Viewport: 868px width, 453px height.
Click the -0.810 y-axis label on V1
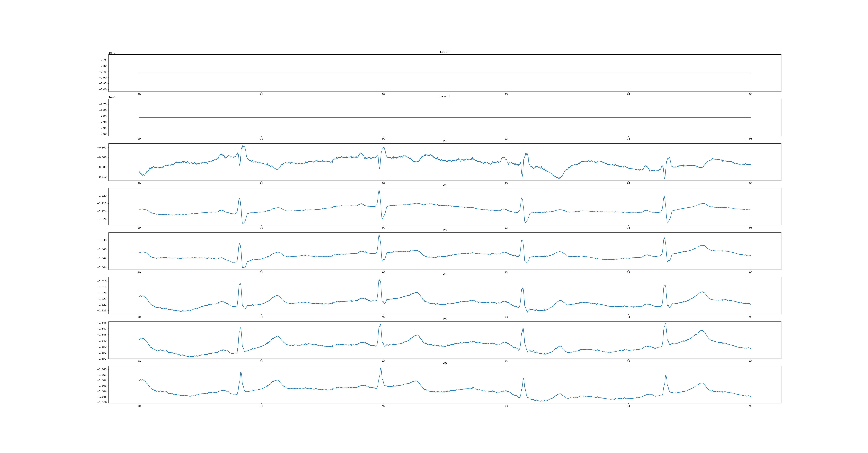click(x=102, y=177)
